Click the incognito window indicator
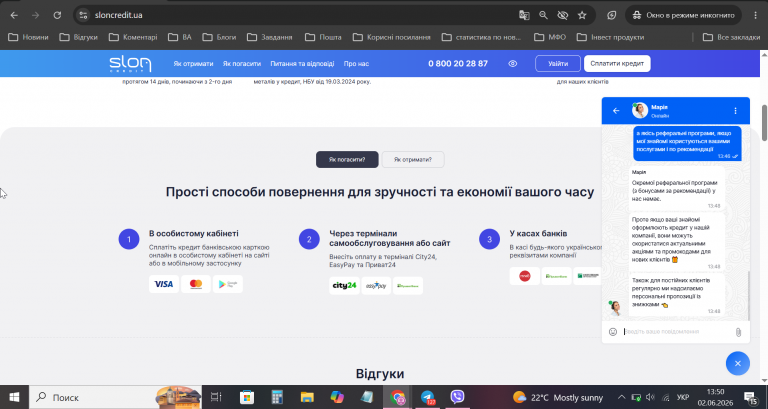The image size is (768, 409). click(683, 15)
